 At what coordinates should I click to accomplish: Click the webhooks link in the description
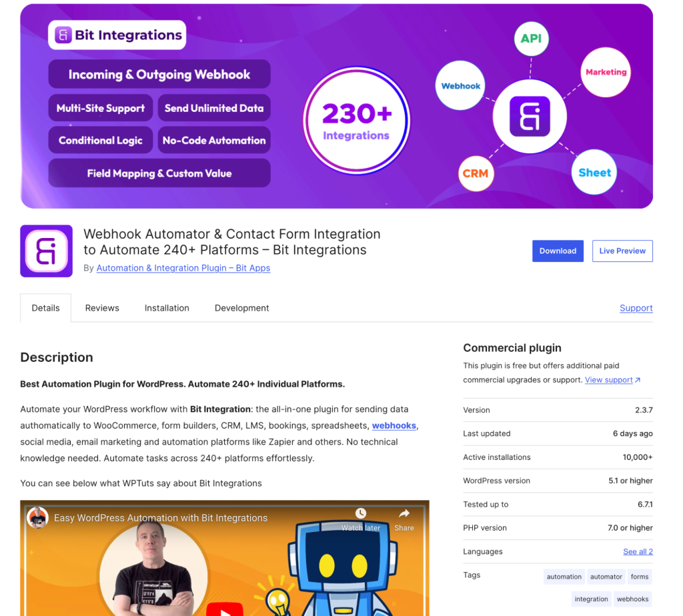point(394,425)
